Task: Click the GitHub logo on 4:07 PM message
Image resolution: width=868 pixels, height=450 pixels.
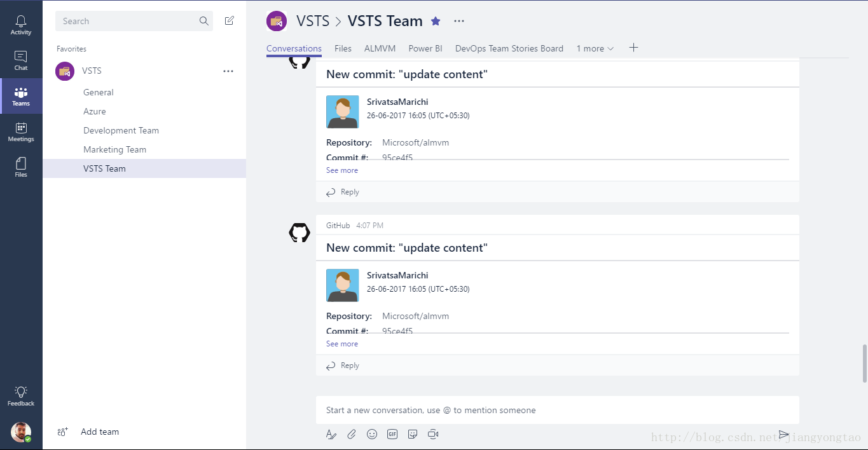Action: [x=300, y=233]
